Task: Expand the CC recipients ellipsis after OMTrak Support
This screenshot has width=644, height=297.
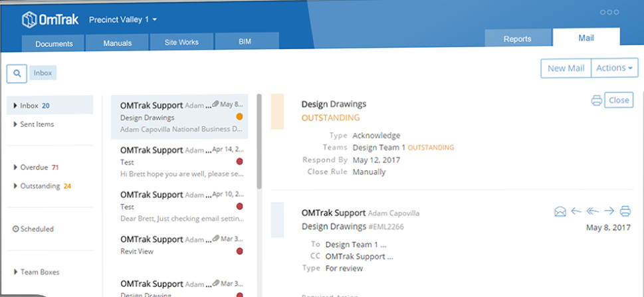Action: tap(390, 257)
